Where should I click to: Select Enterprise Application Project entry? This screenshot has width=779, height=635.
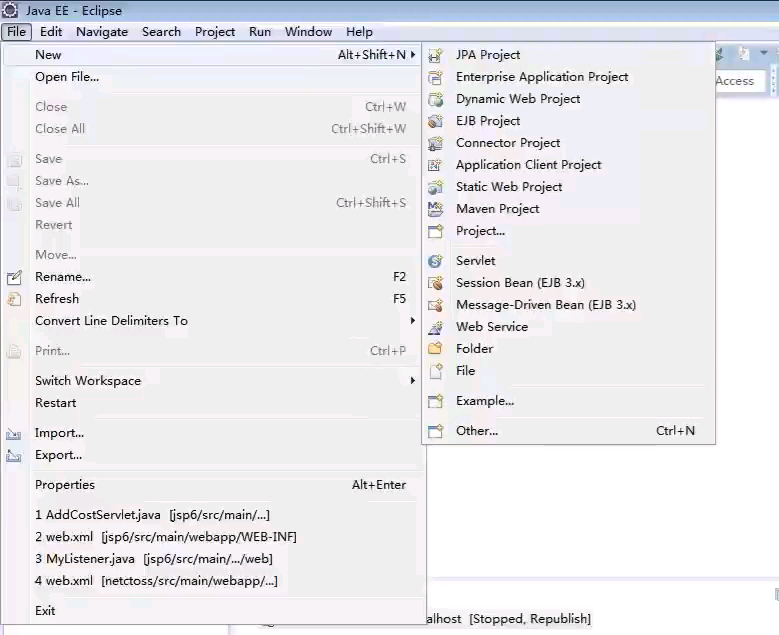[x=568, y=77]
